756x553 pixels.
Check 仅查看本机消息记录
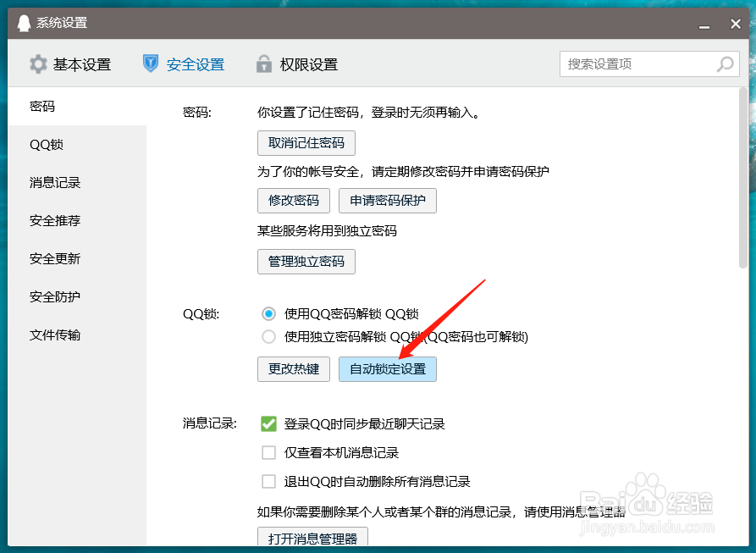pos(268,453)
